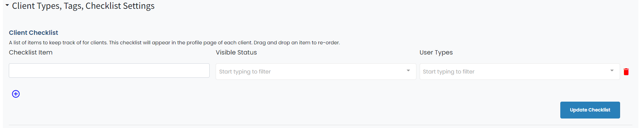
Task: Focus the User Types filter field
Action: click(519, 71)
